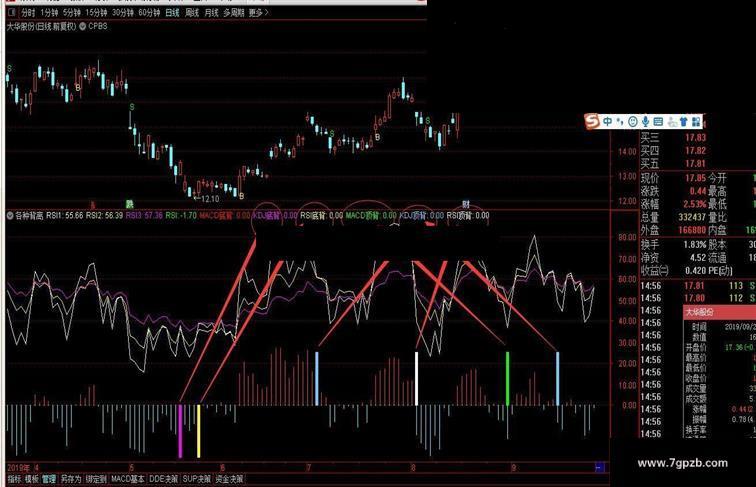The image size is (756, 487).
Task: Select the DDE决策 indicator tab
Action: [x=163, y=479]
